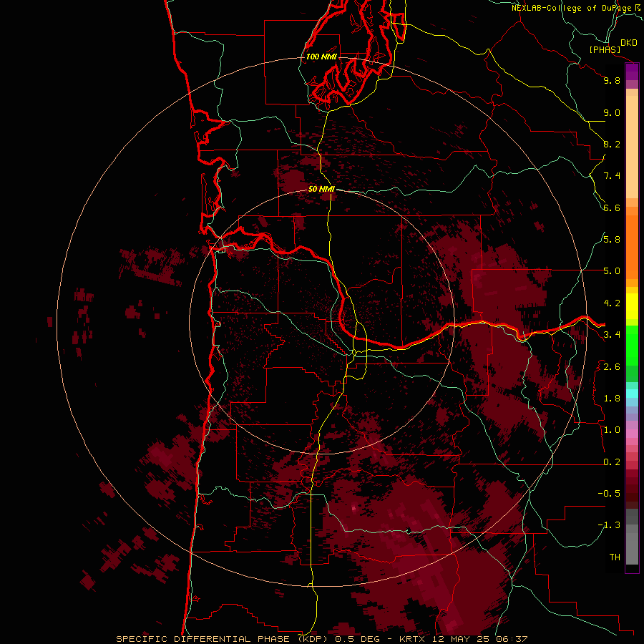This screenshot has width=644, height=644.
Task: Click the 2.6 scale value
Action: [612, 367]
